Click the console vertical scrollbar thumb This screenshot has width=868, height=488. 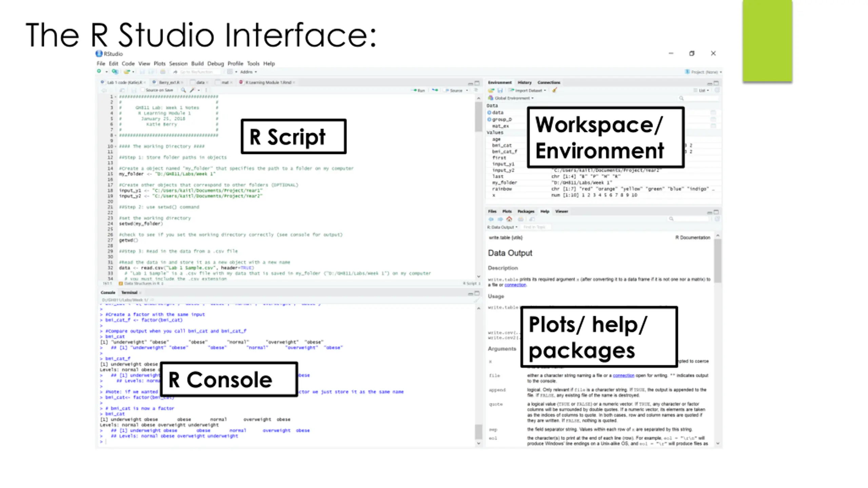pyautogui.click(x=478, y=431)
